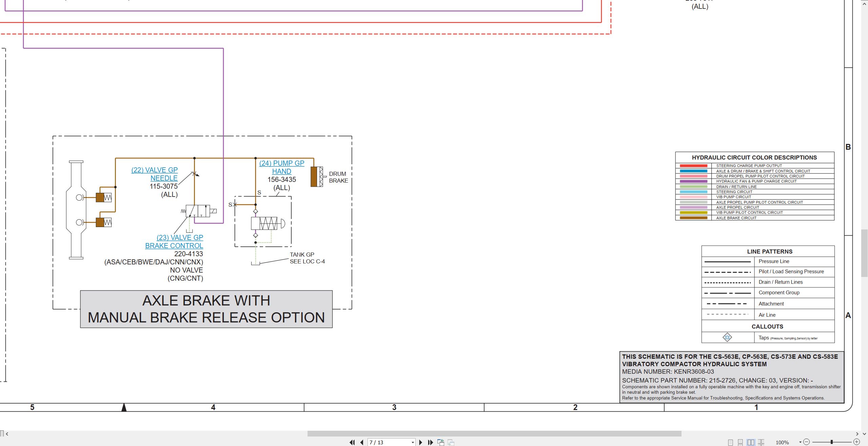This screenshot has width=868, height=446.
Task: Click the previous view navigation icon
Action: [441, 442]
